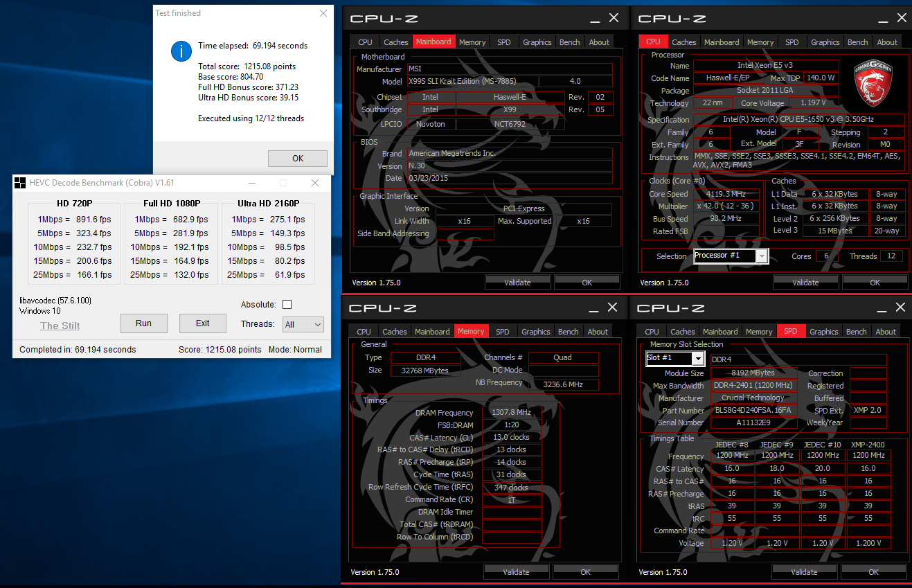
Task: Open About tab in SPD window
Action: point(886,332)
